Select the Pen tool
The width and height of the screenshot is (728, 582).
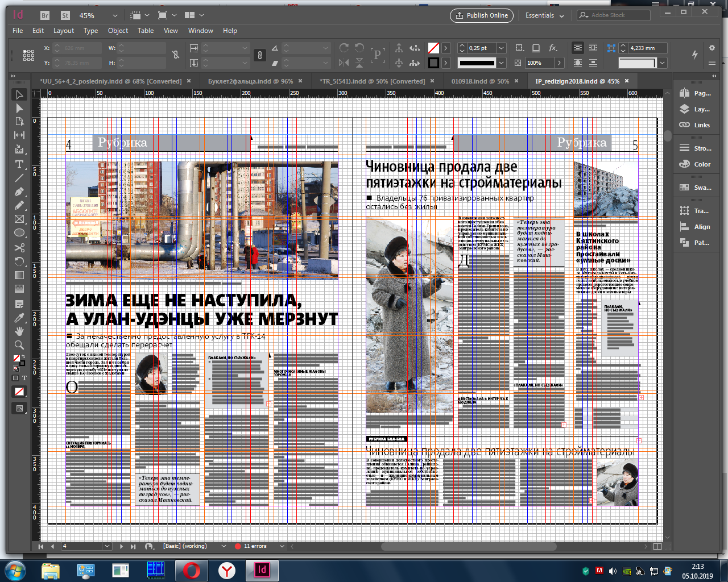tap(19, 192)
